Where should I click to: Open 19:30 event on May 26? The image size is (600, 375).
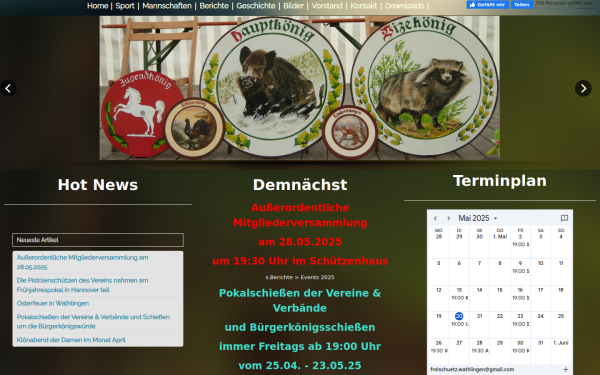click(439, 351)
